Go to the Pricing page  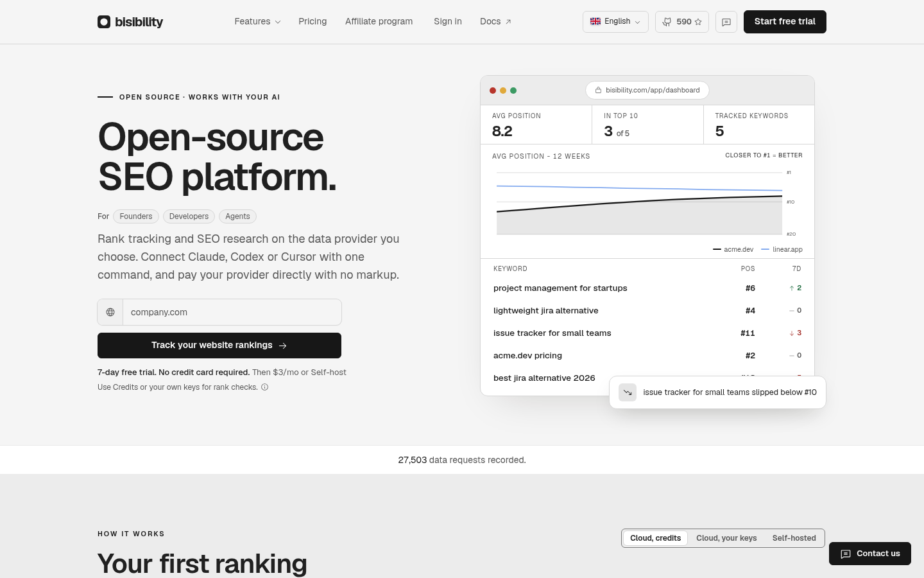point(312,21)
